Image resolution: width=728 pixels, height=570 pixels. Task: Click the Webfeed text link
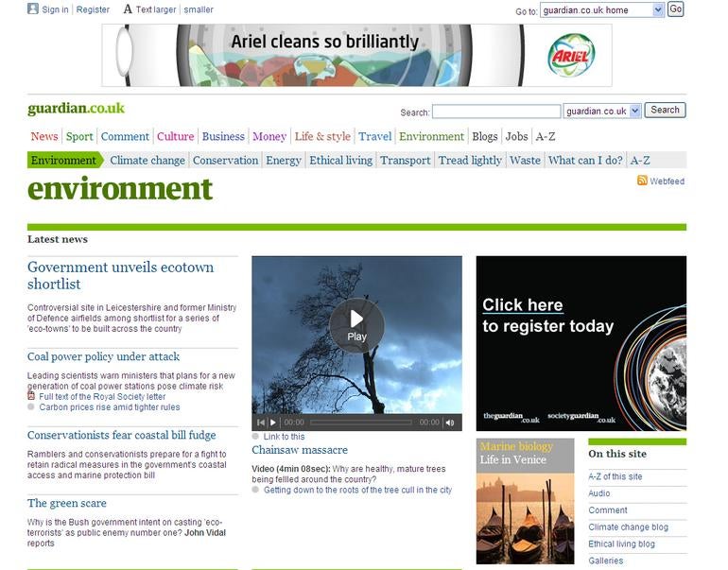coord(667,181)
